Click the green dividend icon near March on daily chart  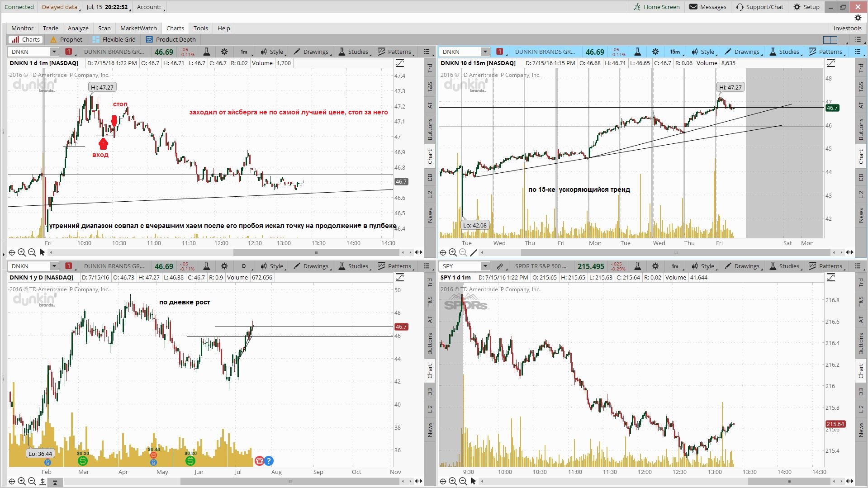(x=82, y=461)
